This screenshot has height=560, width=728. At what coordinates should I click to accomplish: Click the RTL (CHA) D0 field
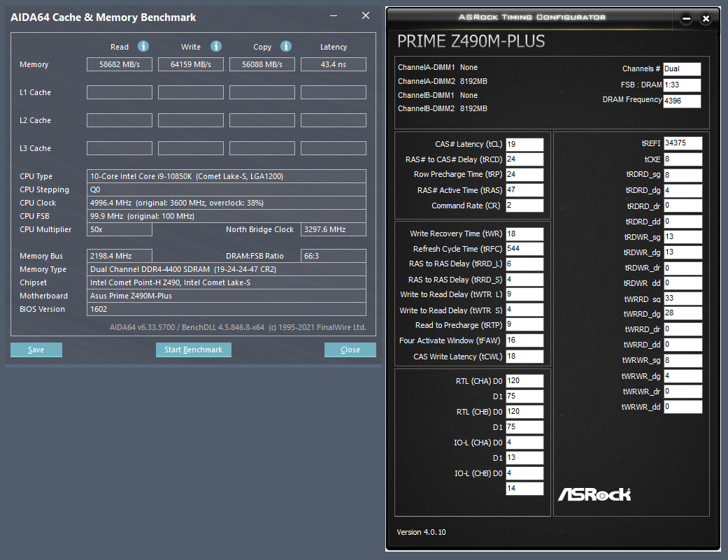[x=524, y=381]
